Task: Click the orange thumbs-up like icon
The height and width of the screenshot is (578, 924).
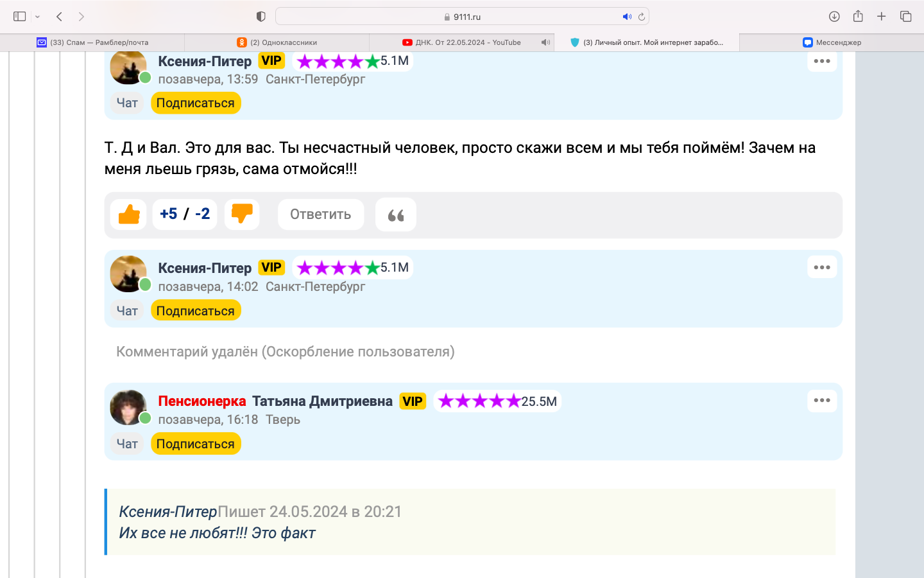Action: coord(128,215)
